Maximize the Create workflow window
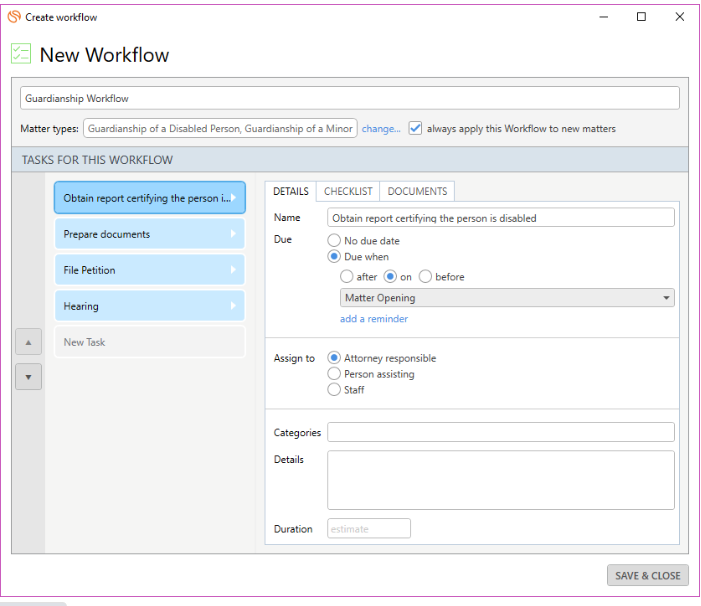The width and height of the screenshot is (701, 606). (641, 17)
